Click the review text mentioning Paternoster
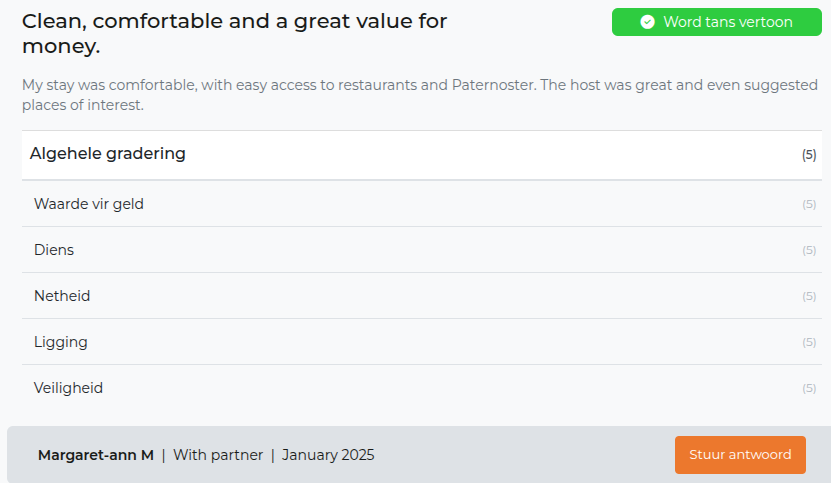The width and height of the screenshot is (831, 483). 419,94
